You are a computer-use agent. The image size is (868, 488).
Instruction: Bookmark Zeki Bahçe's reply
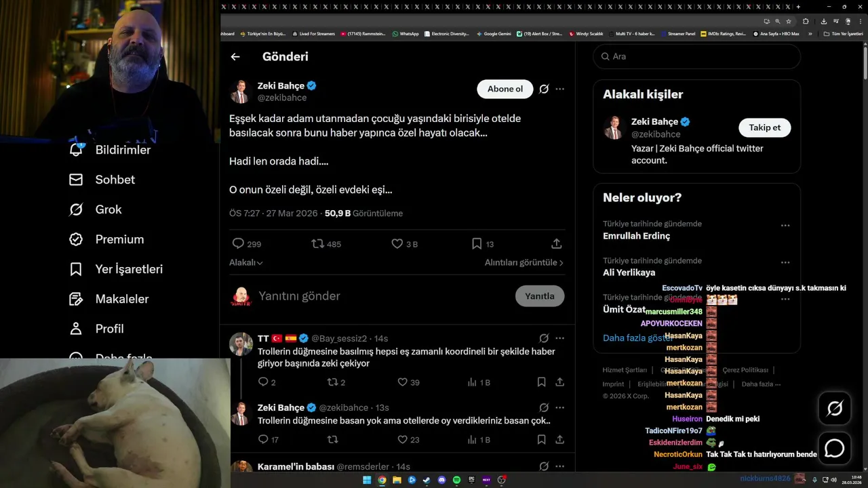541,439
